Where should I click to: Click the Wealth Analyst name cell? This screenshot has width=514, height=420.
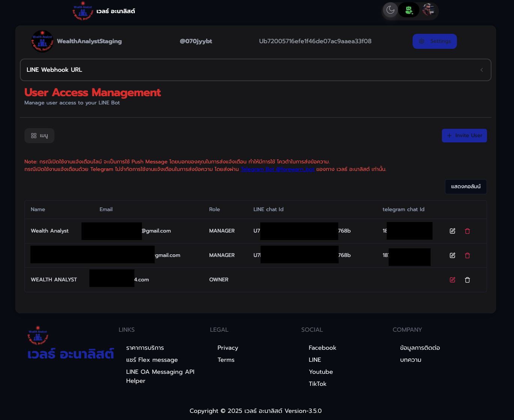[50, 231]
